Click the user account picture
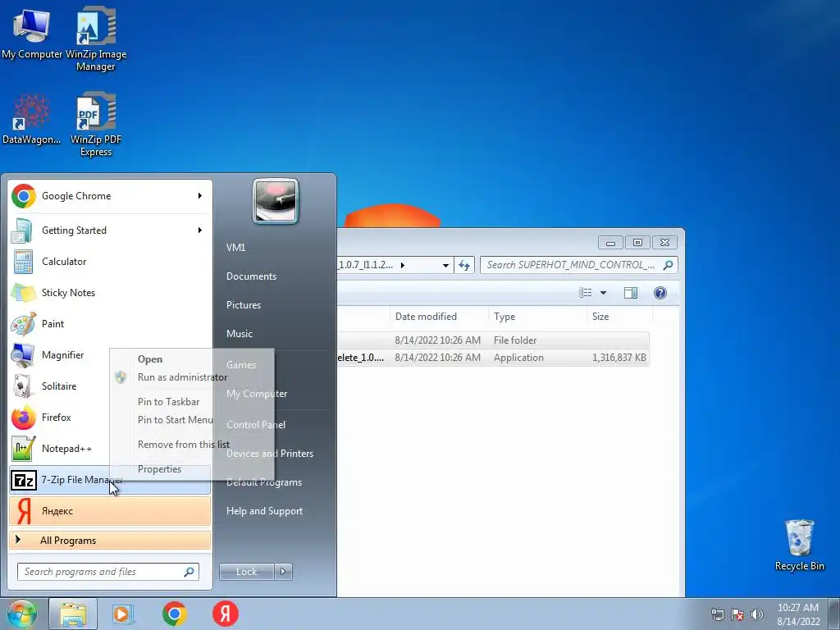 coord(276,201)
